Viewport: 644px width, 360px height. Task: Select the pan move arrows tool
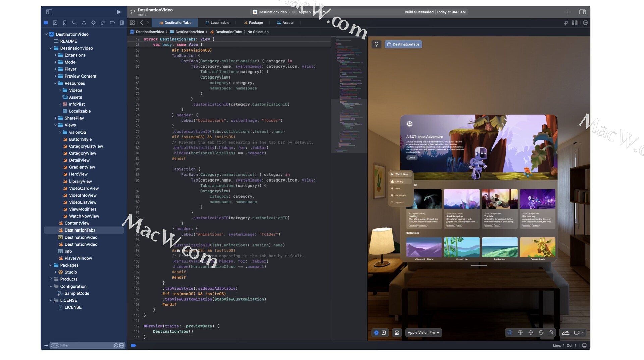click(531, 332)
